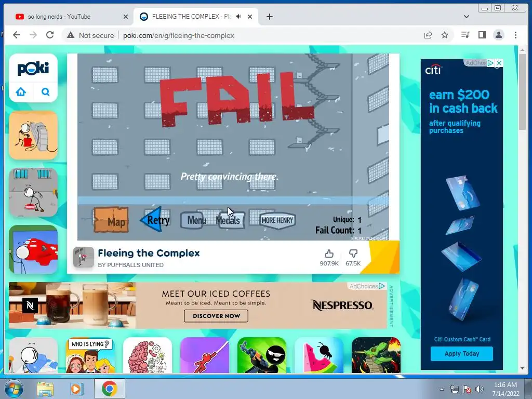
Task: Click the Retry arrow button
Action: pos(155,220)
